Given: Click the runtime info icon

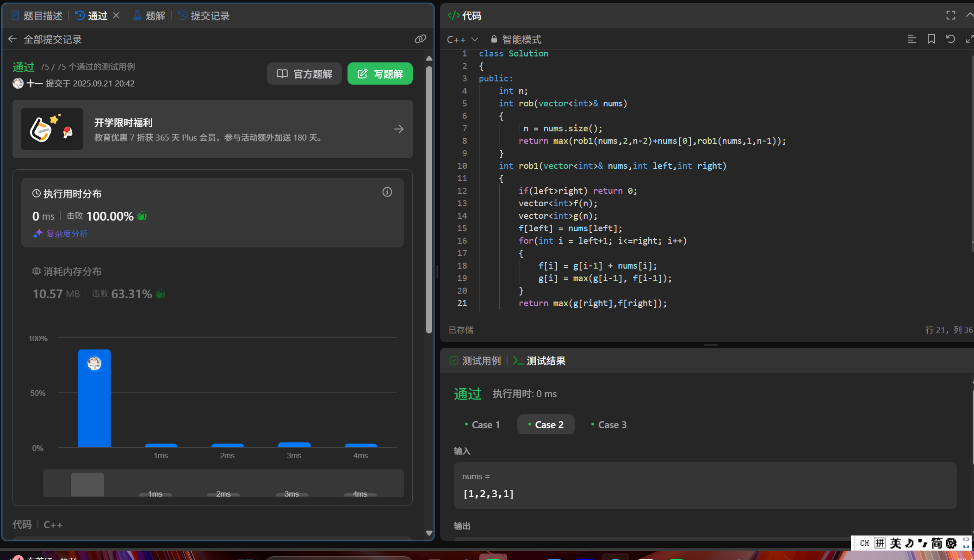Looking at the screenshot, I should tap(387, 192).
